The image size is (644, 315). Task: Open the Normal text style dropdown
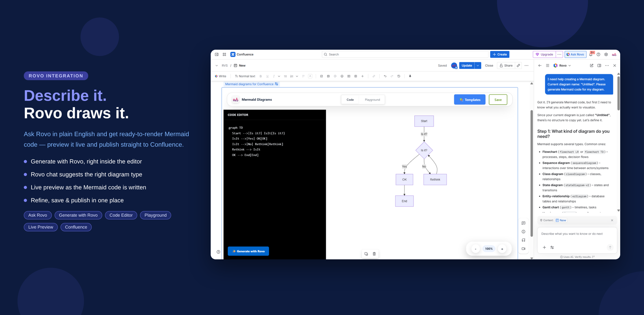tap(245, 76)
